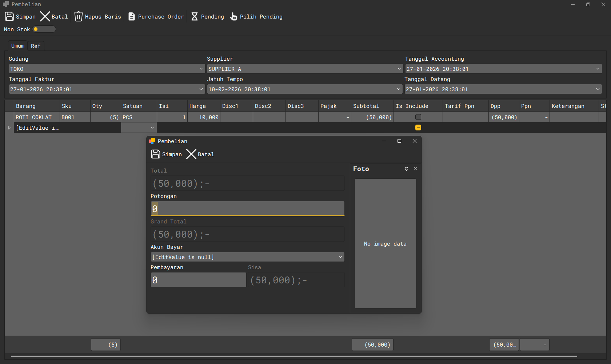Toggle the yellow Is Include checkbox in new row
This screenshot has width=611, height=364.
pos(418,128)
